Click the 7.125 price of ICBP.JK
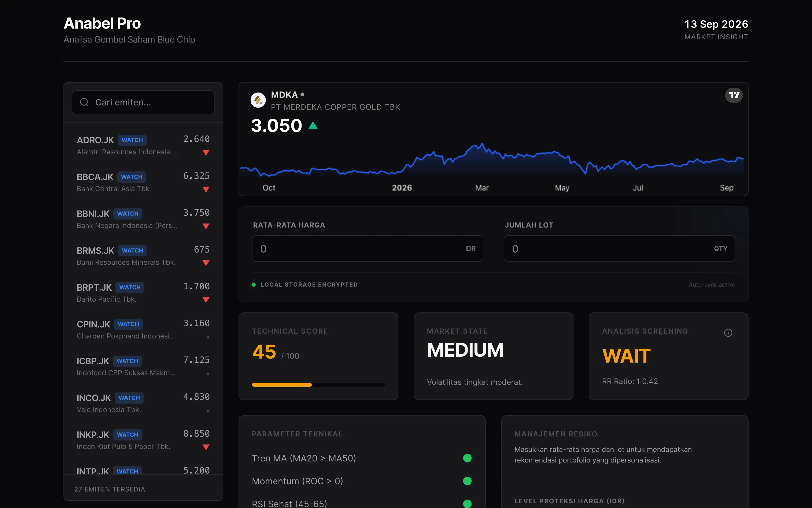Viewport: 812px width, 508px height. (x=196, y=360)
